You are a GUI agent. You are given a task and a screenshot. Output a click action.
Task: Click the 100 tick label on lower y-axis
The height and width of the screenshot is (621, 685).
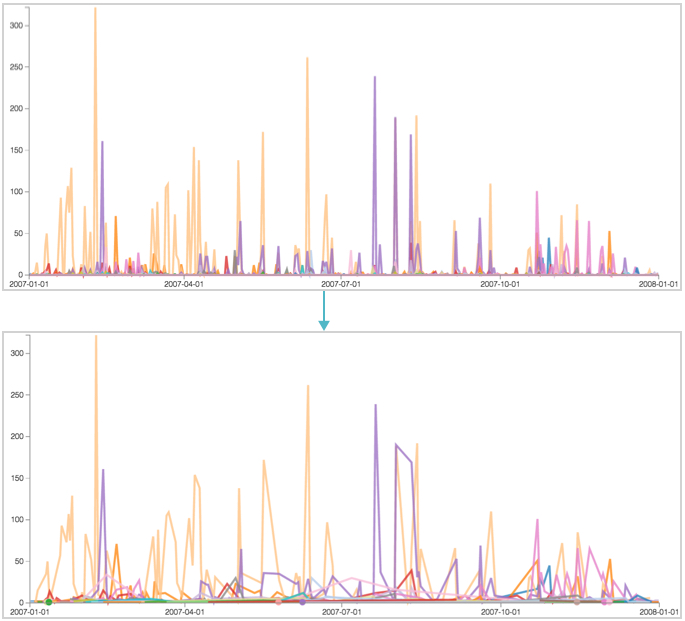point(16,519)
